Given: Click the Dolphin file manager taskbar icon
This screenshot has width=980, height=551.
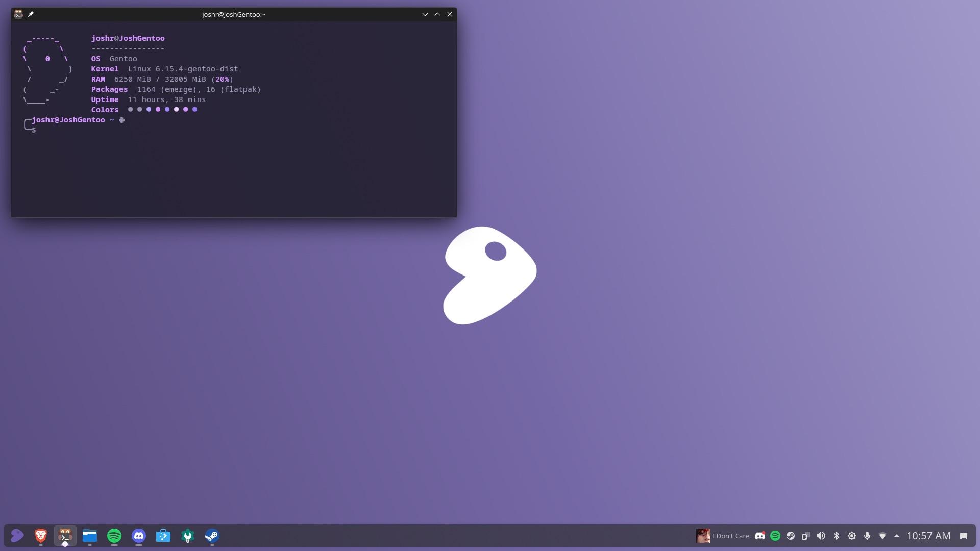Looking at the screenshot, I should (x=90, y=536).
